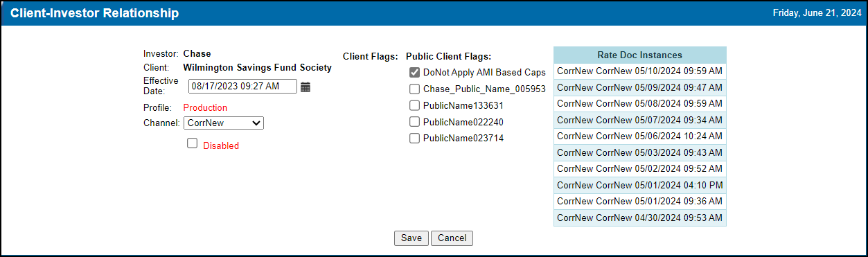Viewport: 868px width, 257px height.
Task: Select rate doc 05/08/2024 09:59 AM
Action: pyautogui.click(x=640, y=104)
